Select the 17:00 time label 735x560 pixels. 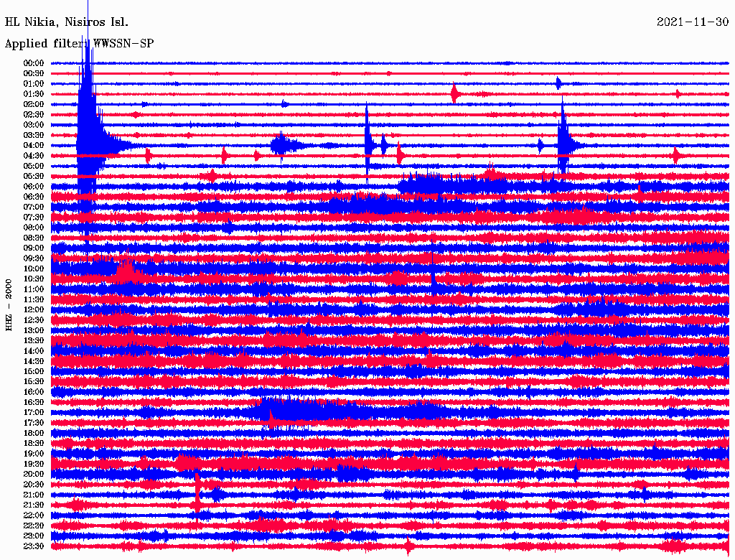pyautogui.click(x=34, y=413)
